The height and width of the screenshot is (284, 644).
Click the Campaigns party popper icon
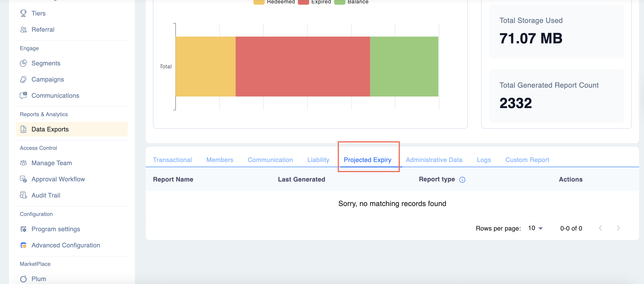[x=23, y=80]
